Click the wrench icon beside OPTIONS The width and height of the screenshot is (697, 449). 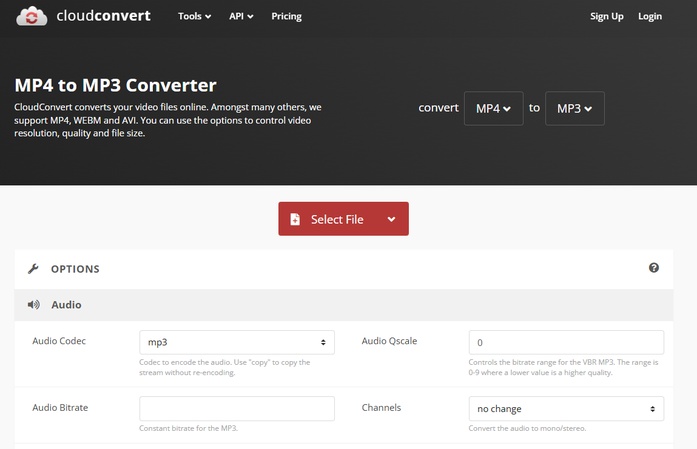(33, 269)
